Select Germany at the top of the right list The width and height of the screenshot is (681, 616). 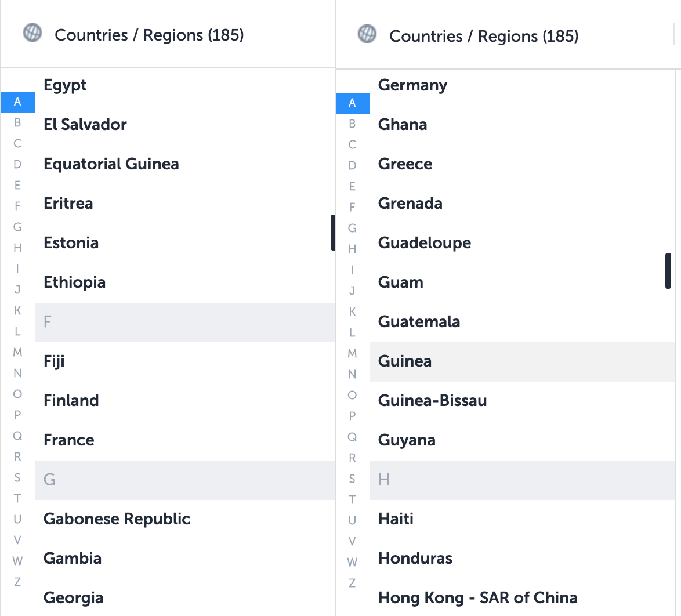tap(412, 85)
